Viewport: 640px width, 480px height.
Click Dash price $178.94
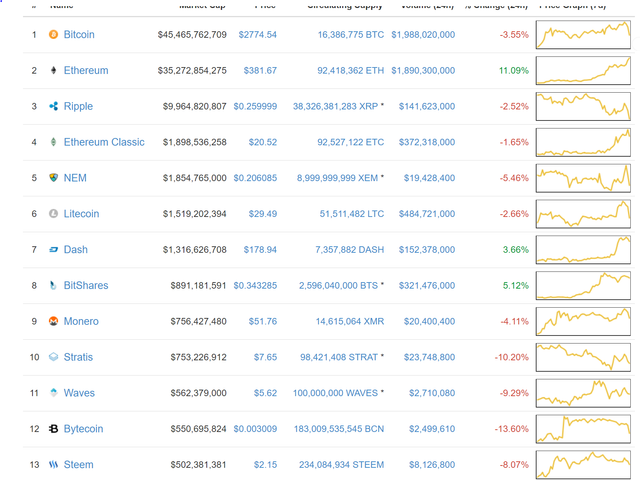[x=260, y=250]
